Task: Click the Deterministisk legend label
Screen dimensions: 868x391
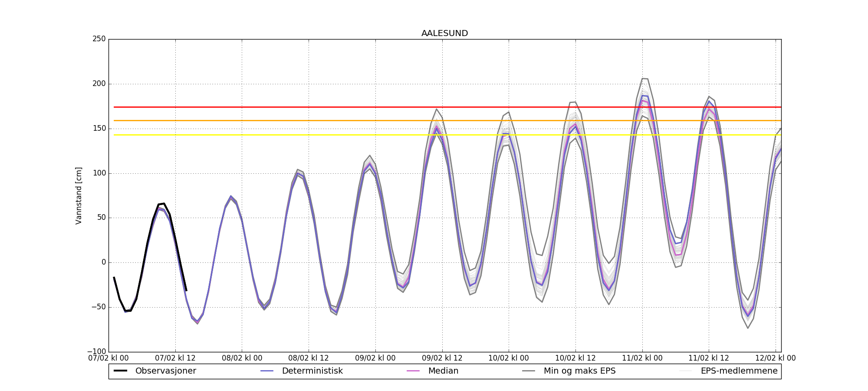Action: click(312, 371)
